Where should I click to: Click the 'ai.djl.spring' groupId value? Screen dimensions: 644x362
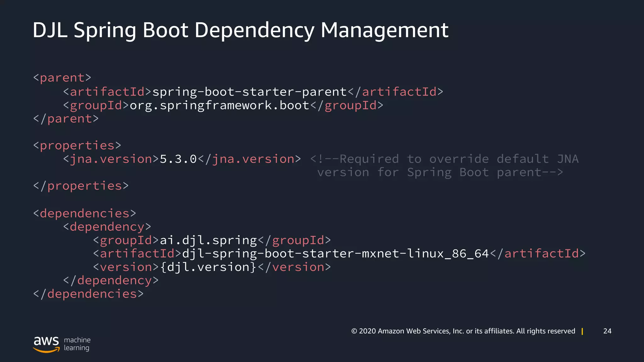point(208,240)
